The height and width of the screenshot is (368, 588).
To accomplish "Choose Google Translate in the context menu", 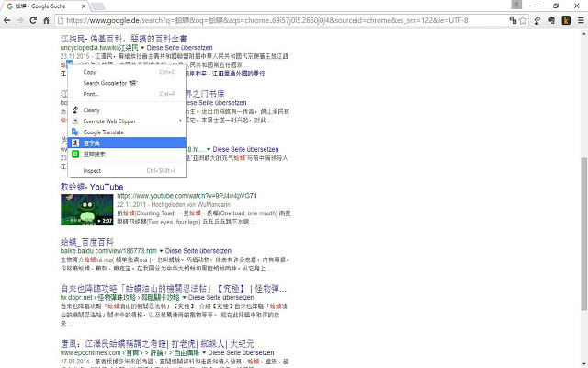I will (127, 132).
